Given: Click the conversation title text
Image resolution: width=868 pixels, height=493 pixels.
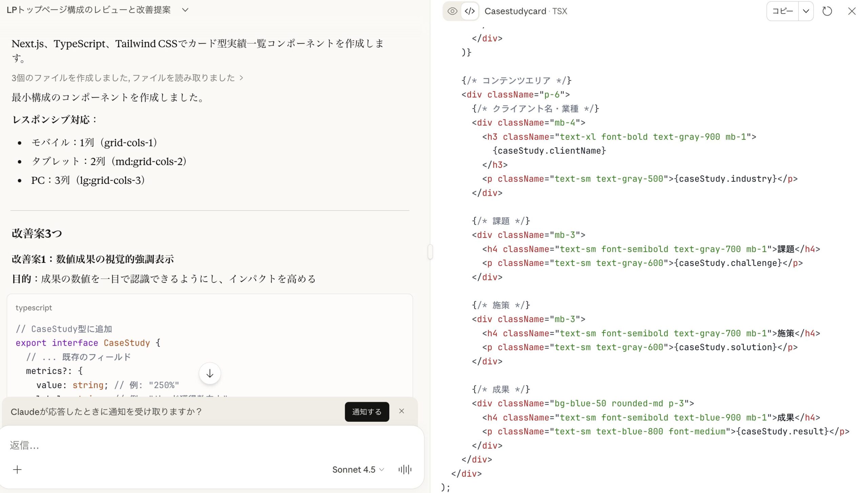Looking at the screenshot, I should pos(89,10).
